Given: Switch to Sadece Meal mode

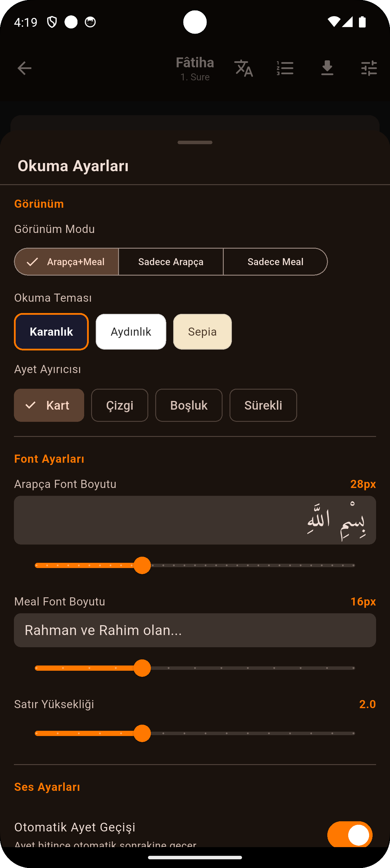Looking at the screenshot, I should tap(275, 261).
